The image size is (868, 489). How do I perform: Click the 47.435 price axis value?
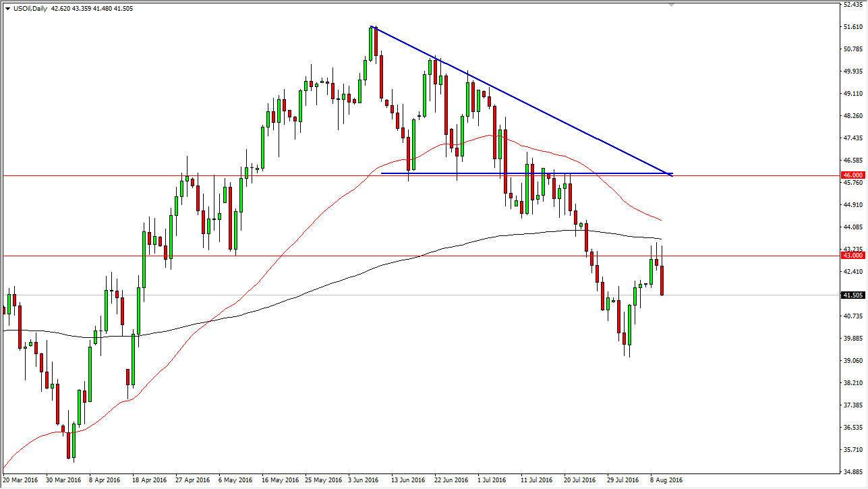point(853,138)
